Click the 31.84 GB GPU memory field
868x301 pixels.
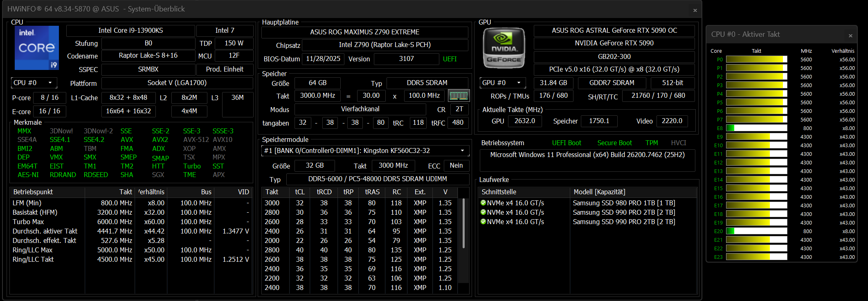click(x=553, y=83)
